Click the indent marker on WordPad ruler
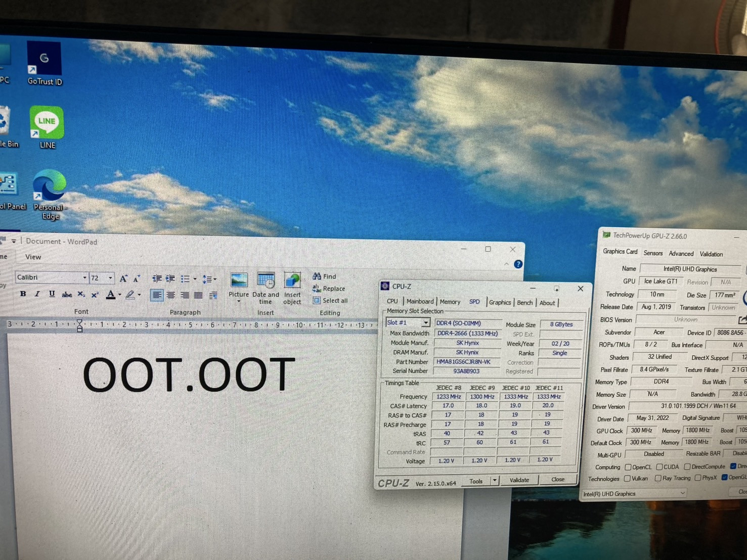The width and height of the screenshot is (747, 560). coord(79,326)
